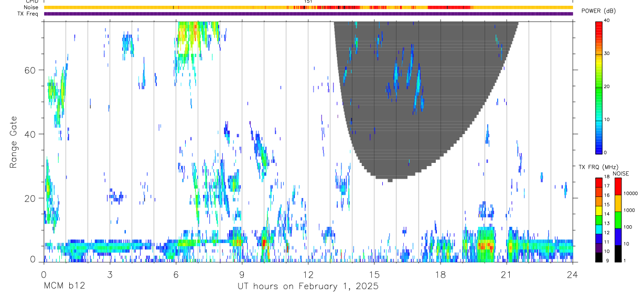Click the '24' tick on UT hours axis
The image size is (644, 297).
coord(572,274)
